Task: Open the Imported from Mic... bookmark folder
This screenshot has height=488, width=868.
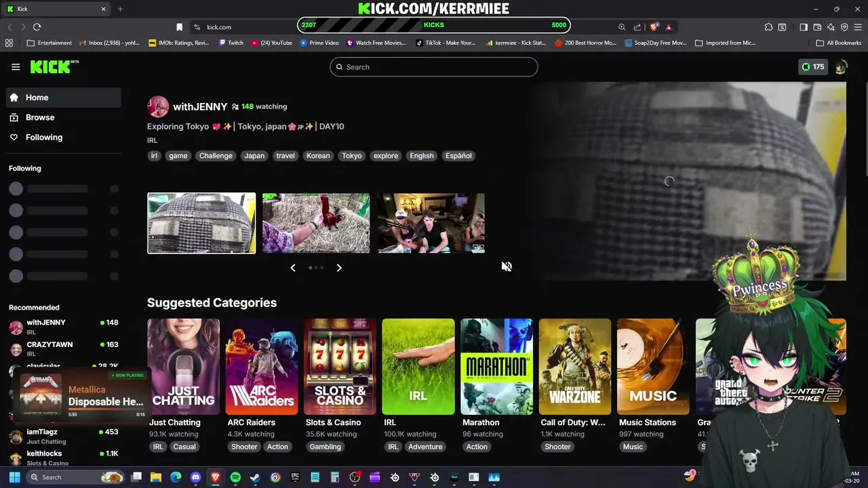Action: (x=724, y=43)
